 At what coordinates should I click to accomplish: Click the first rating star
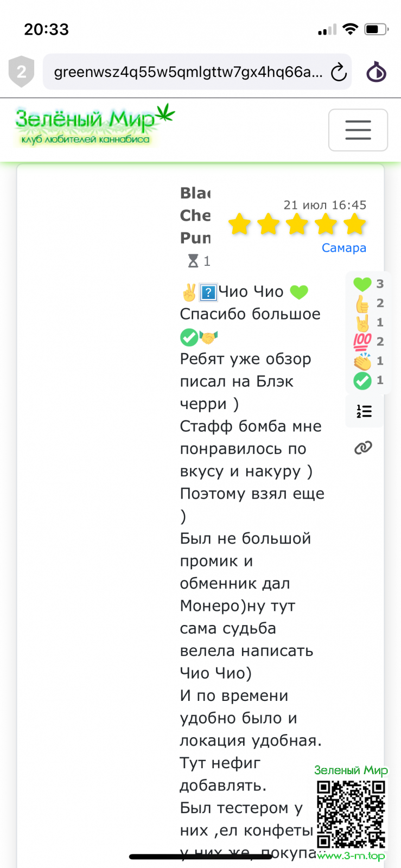[x=239, y=224]
